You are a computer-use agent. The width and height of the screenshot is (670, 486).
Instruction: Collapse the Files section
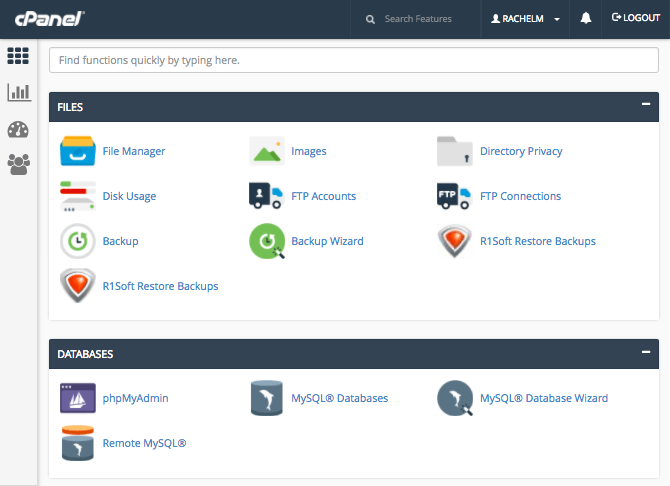coord(646,104)
